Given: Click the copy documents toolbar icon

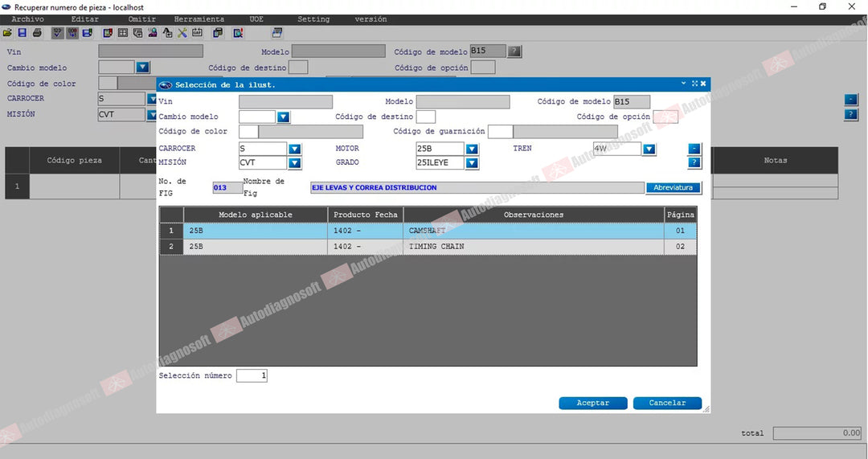Looking at the screenshot, I should click(x=218, y=33).
